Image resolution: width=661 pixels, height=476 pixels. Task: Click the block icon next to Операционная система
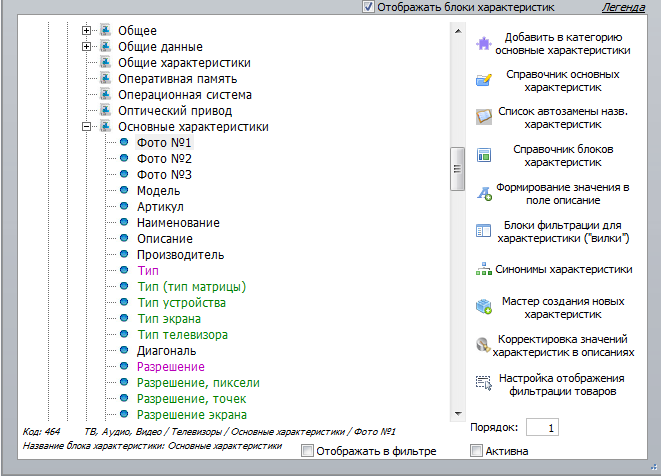105,94
